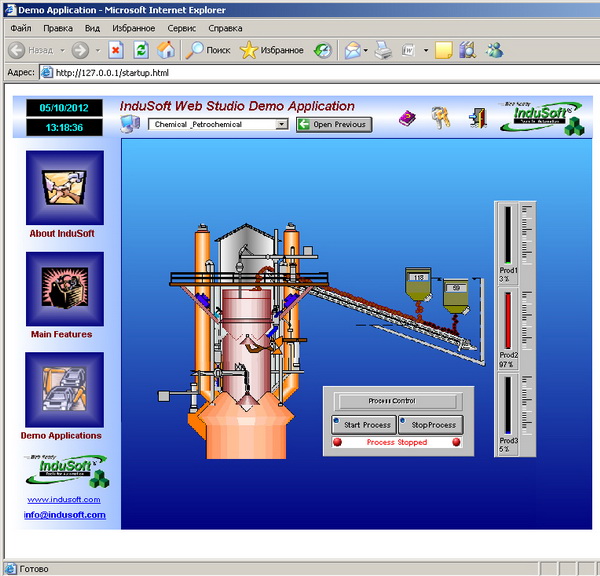Click Demo Applications cars image
This screenshot has width=600, height=576.
click(65, 390)
